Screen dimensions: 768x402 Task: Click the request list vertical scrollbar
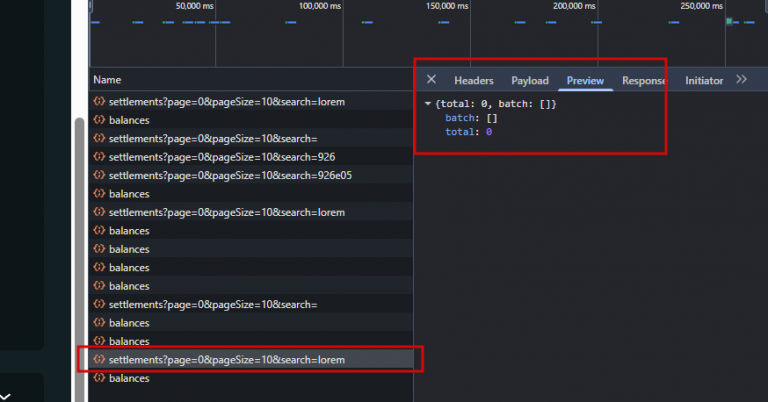tap(79, 260)
